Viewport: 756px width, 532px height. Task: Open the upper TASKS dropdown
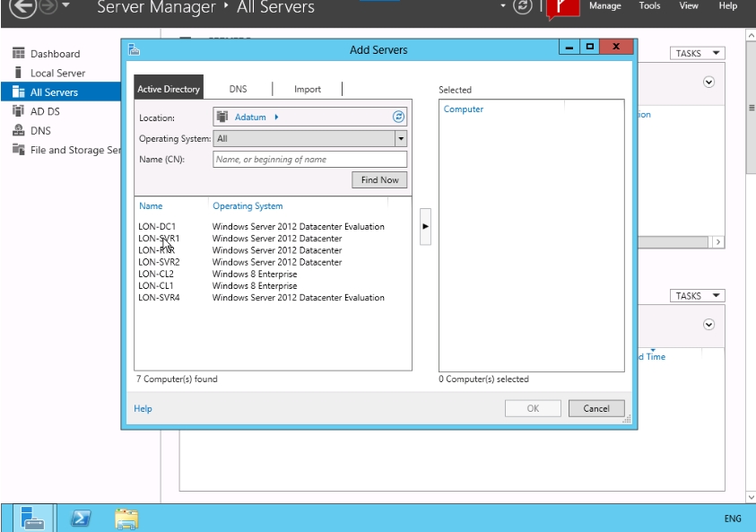[x=697, y=53]
